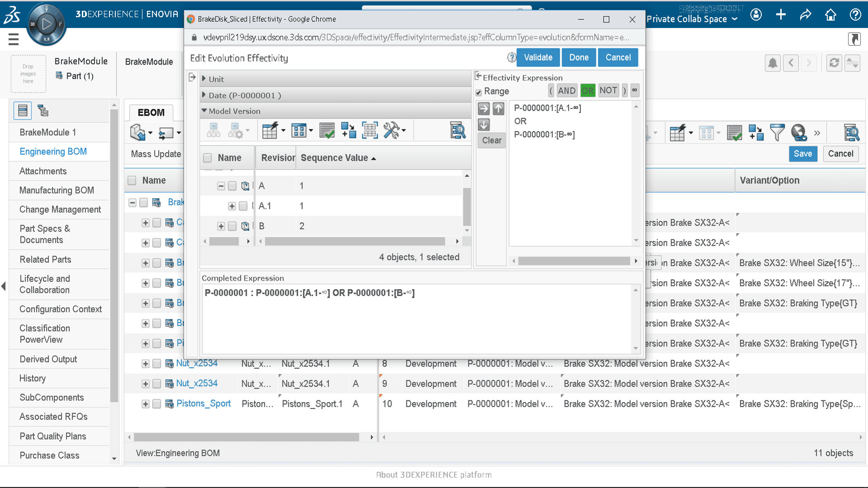The height and width of the screenshot is (488, 868).
Task: Click the move-up arrow beside the expression list
Action: click(498, 108)
